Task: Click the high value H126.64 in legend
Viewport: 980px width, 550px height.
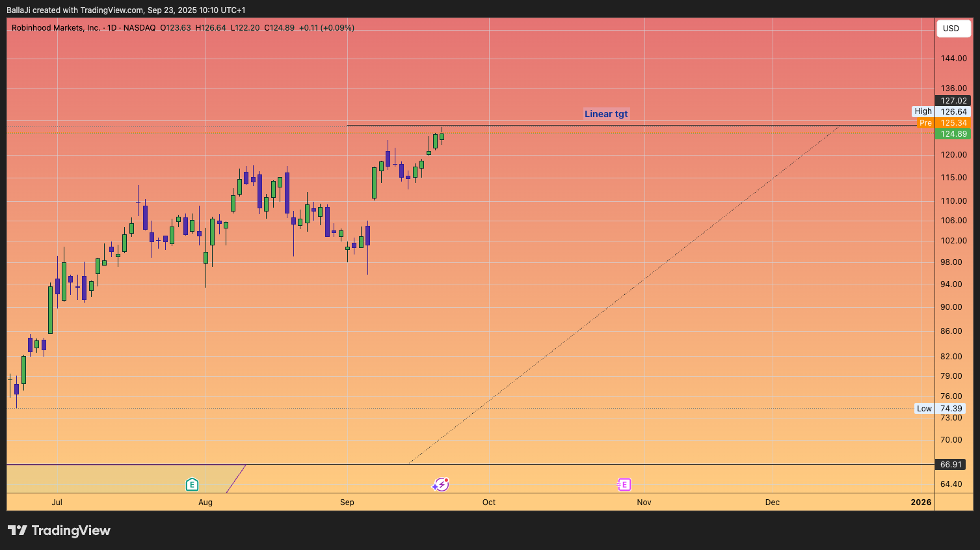Action: (x=211, y=28)
